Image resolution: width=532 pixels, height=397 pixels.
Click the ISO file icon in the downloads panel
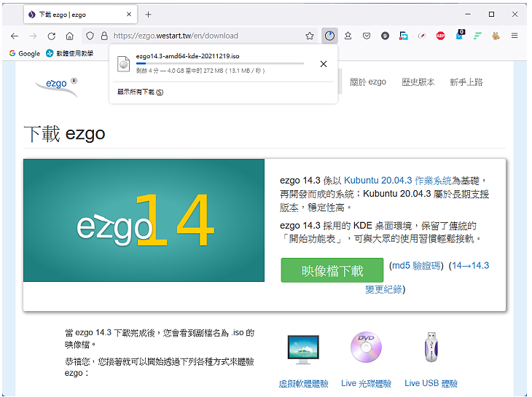pos(123,63)
